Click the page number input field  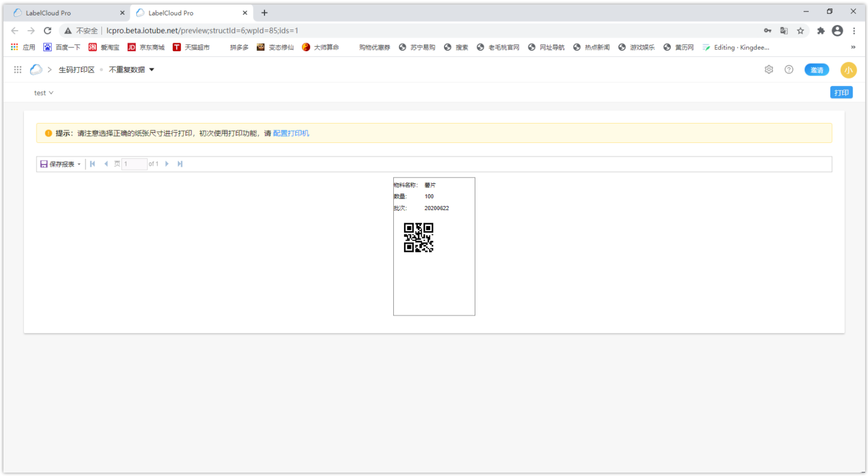point(135,164)
